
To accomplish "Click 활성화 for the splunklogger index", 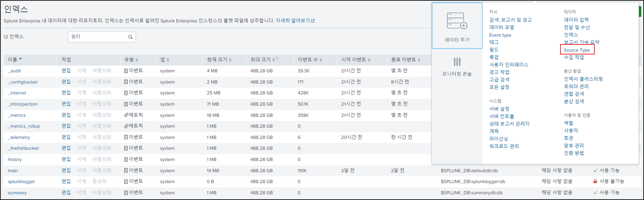I will [99, 181].
